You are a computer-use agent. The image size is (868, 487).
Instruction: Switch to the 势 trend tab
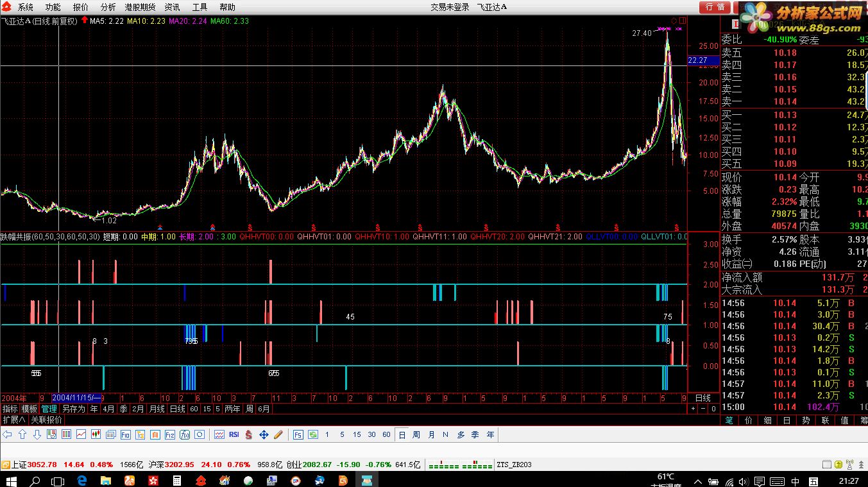pos(806,420)
